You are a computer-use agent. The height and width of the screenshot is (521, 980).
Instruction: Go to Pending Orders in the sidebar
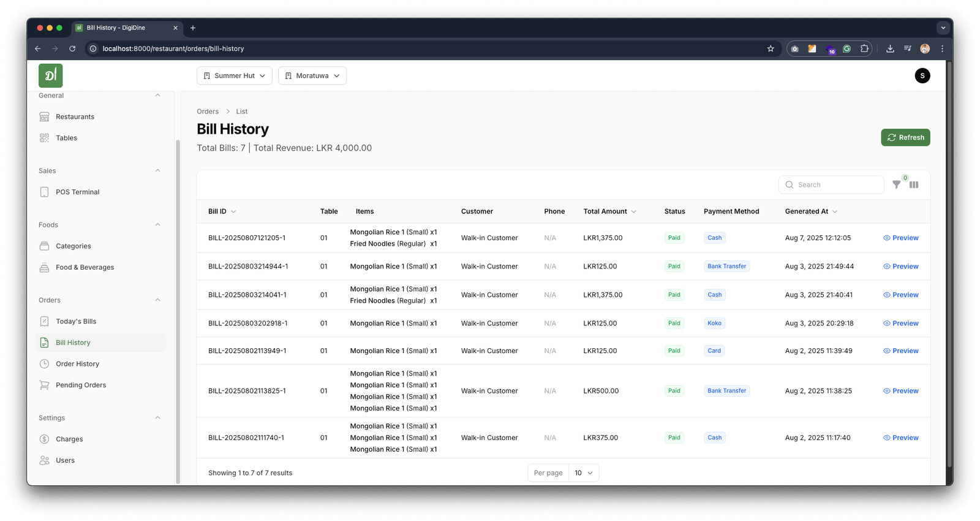tap(81, 385)
